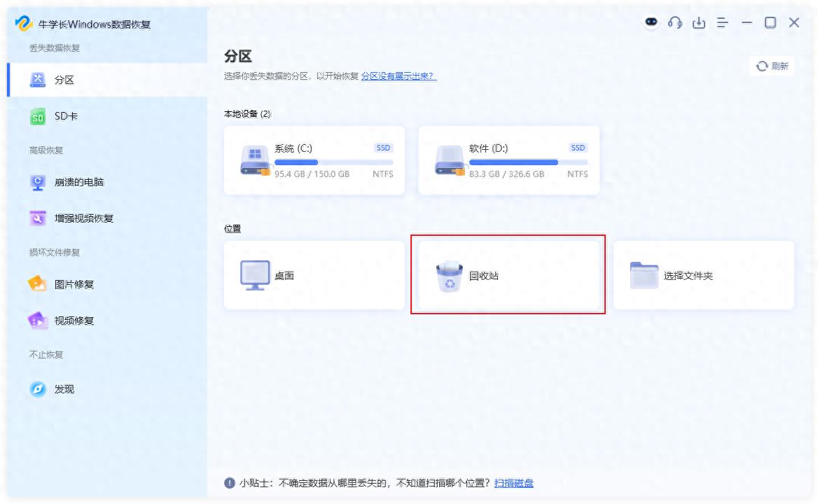
Task: Open the 扫描磁盘 link
Action: tap(514, 483)
